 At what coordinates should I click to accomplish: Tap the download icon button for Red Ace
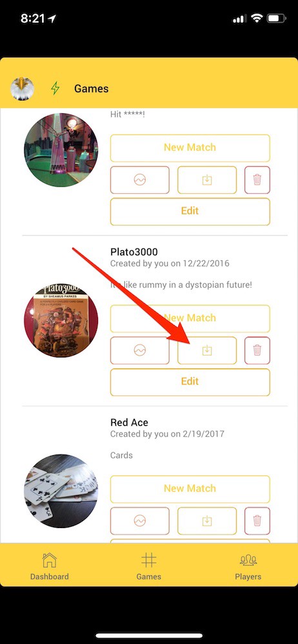click(x=207, y=521)
